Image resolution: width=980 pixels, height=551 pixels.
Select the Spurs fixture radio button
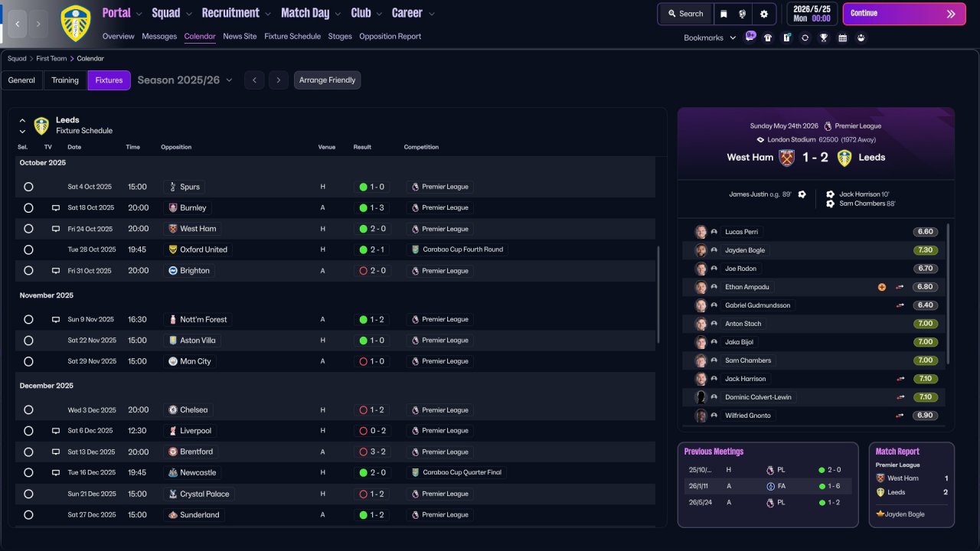28,187
